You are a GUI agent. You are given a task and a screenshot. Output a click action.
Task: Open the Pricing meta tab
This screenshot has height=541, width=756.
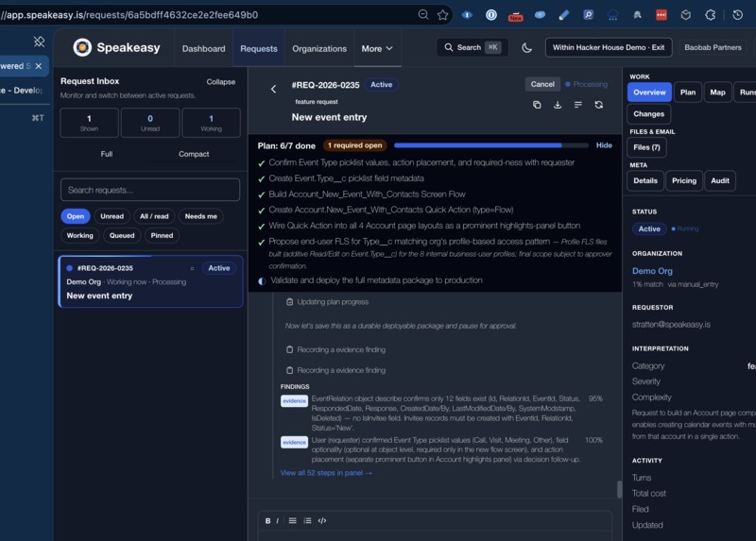pos(683,180)
